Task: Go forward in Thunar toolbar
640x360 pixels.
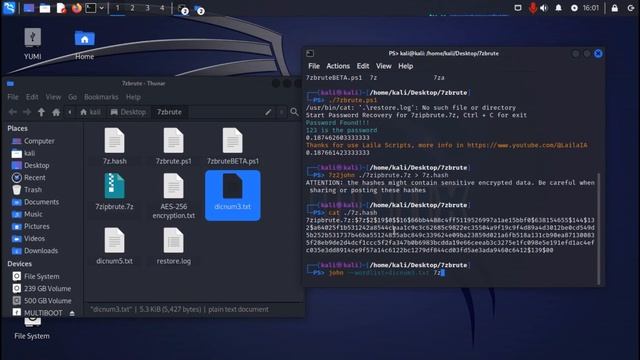Action: click(x=27, y=112)
